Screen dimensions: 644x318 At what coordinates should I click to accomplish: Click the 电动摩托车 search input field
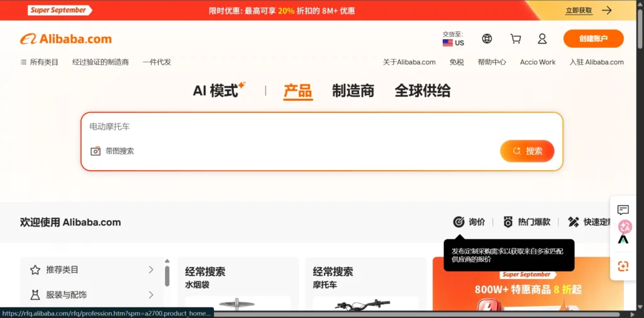(x=321, y=127)
